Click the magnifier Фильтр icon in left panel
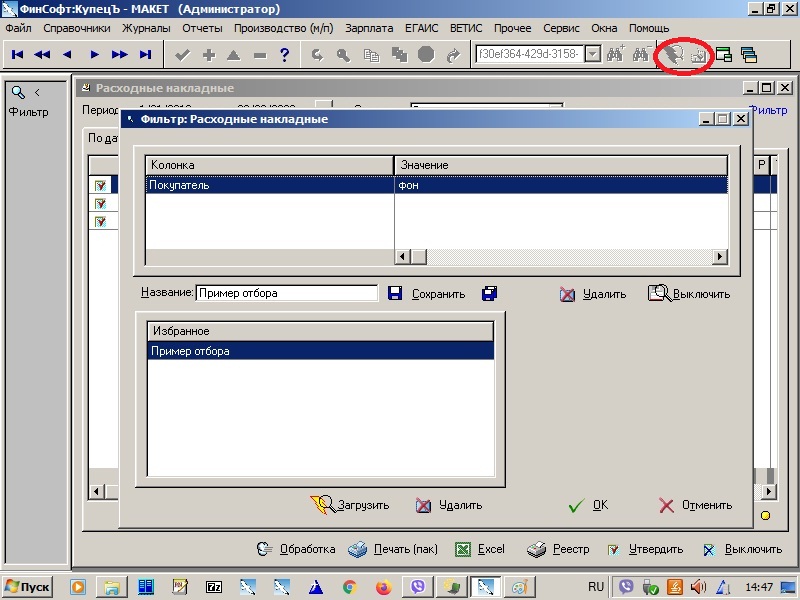Viewport: 800px width, 600px height. coord(18,92)
